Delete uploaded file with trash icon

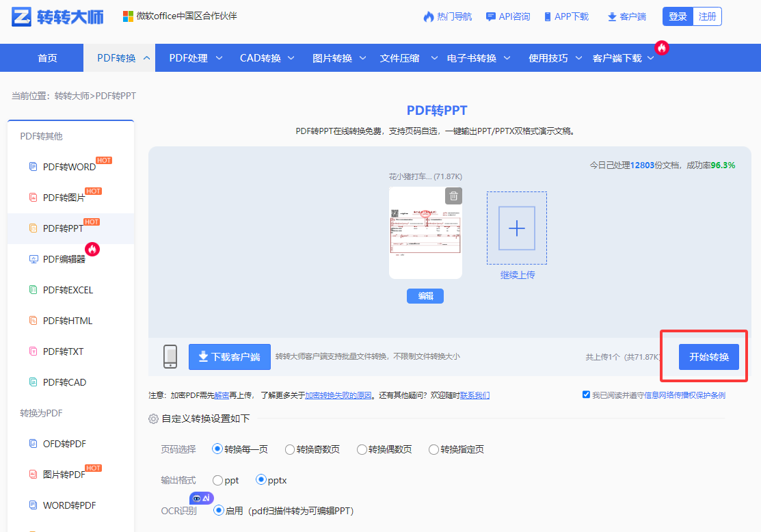coord(453,196)
